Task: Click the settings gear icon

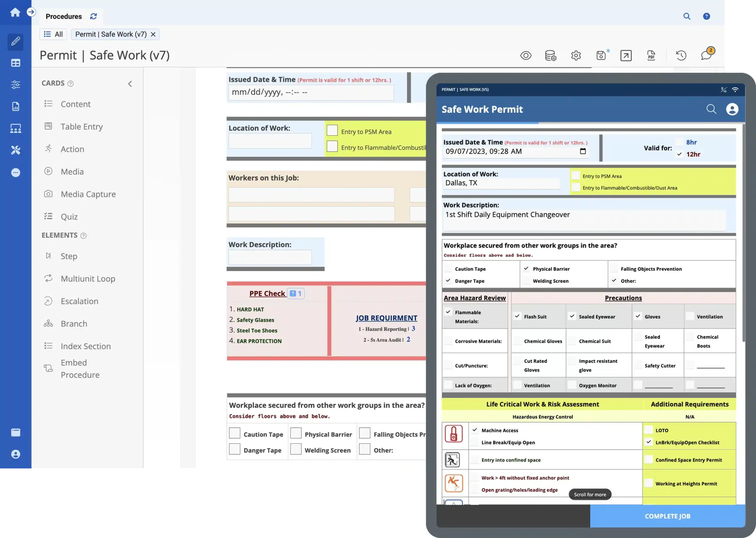Action: coord(575,55)
